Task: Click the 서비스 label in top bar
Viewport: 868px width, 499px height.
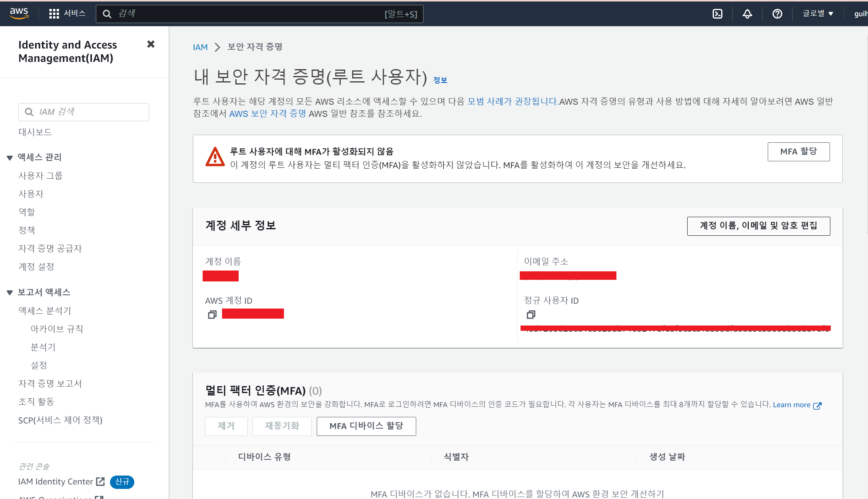Action: [x=75, y=14]
